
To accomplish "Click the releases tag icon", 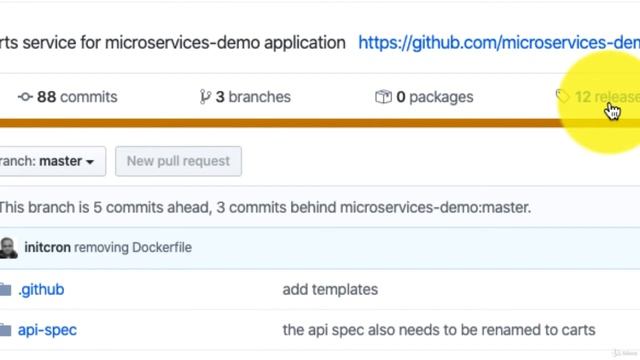I will tap(562, 96).
